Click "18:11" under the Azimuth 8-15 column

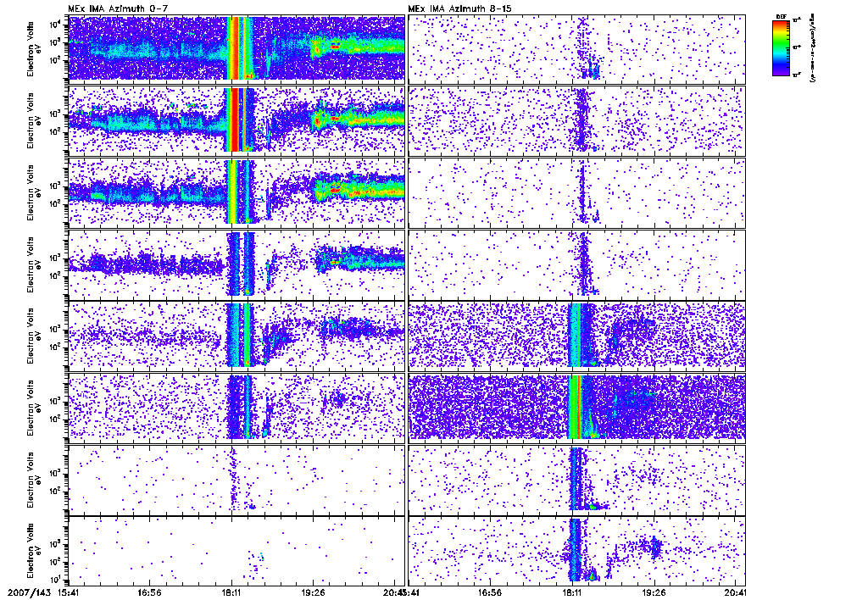pyautogui.click(x=572, y=592)
